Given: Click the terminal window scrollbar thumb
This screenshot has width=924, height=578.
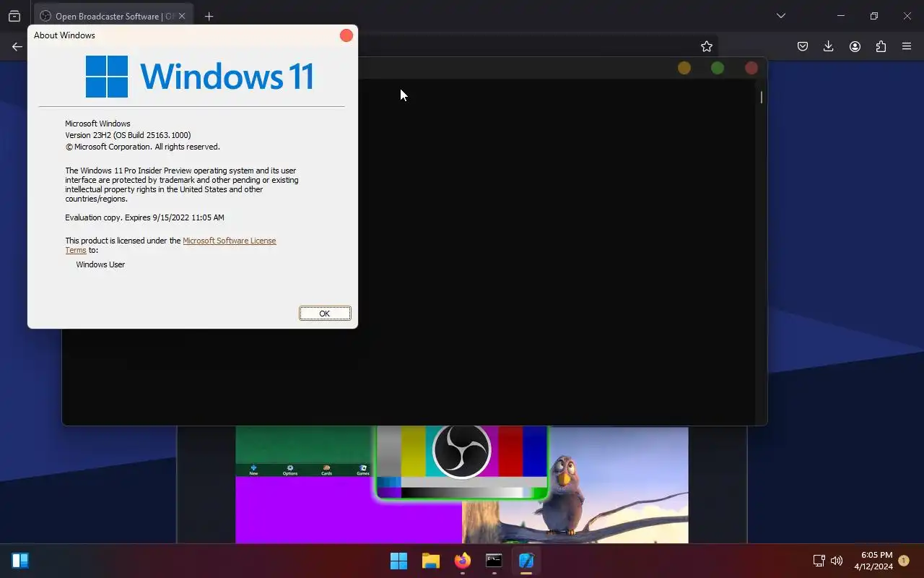Looking at the screenshot, I should (x=761, y=96).
